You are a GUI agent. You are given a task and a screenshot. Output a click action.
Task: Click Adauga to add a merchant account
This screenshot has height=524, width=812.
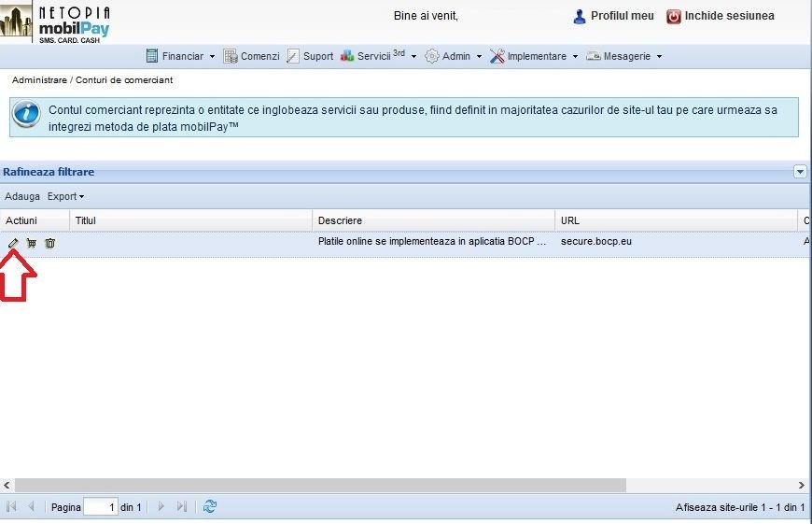pos(22,197)
